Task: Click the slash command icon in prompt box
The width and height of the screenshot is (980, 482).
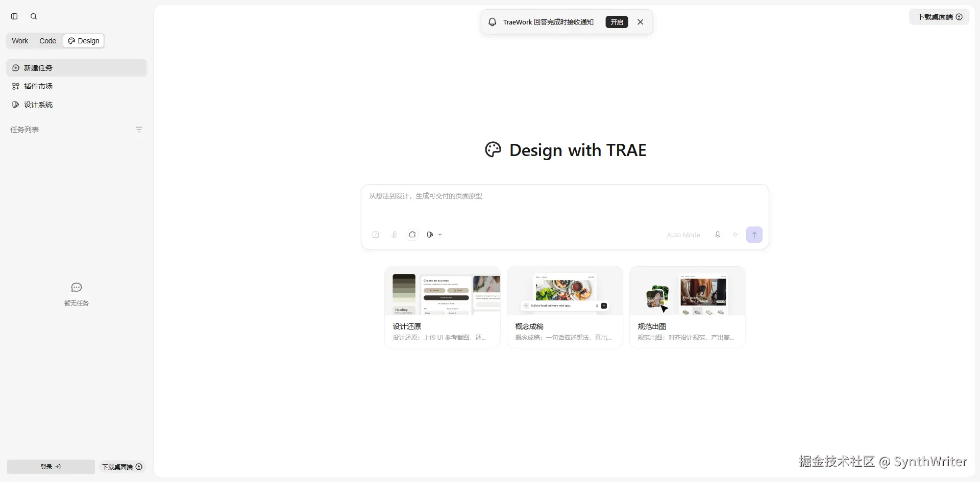Action: coord(376,235)
